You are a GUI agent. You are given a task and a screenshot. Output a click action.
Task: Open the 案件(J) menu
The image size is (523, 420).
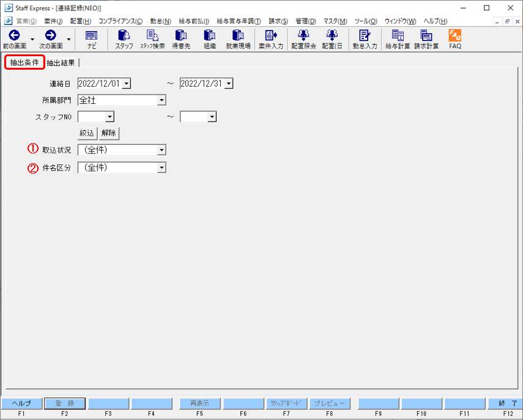53,21
